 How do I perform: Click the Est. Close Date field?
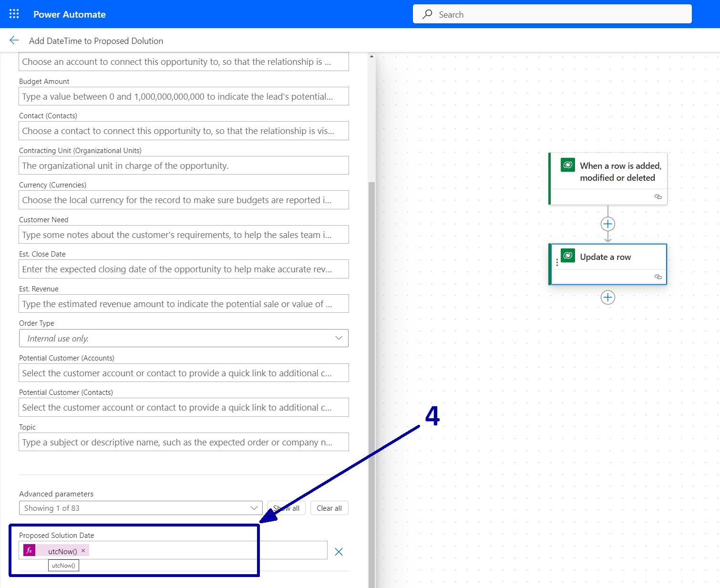coord(184,269)
